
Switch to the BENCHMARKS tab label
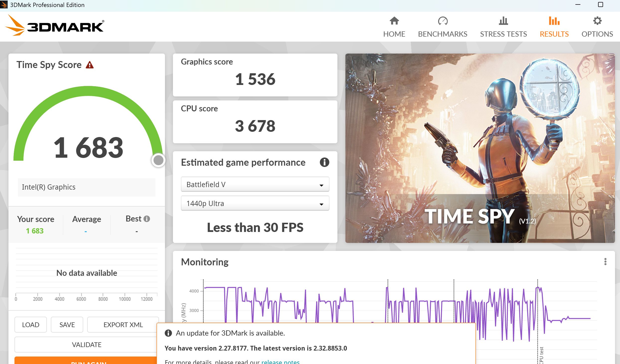[443, 34]
